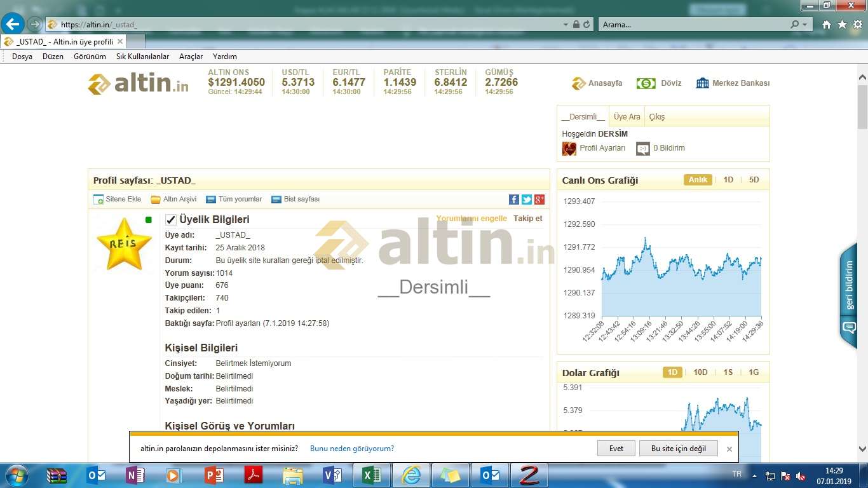This screenshot has width=868, height=488.
Task: Open the Yardım menu
Action: [x=225, y=57]
